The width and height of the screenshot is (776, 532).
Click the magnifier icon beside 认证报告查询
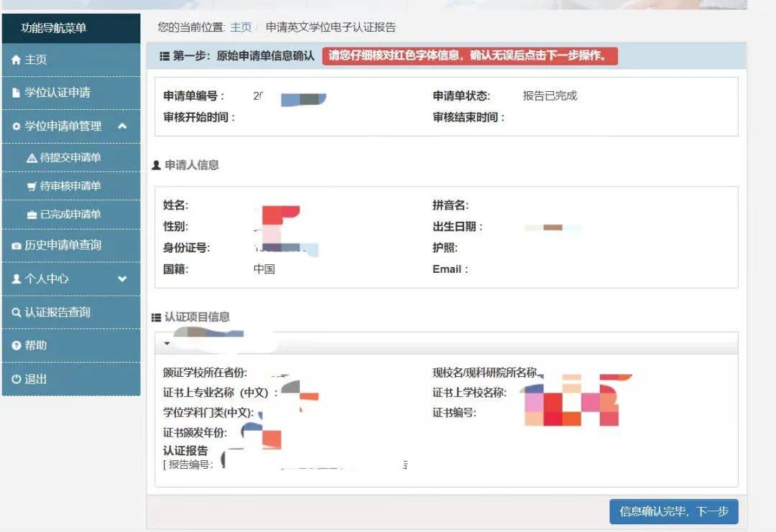[x=17, y=312]
